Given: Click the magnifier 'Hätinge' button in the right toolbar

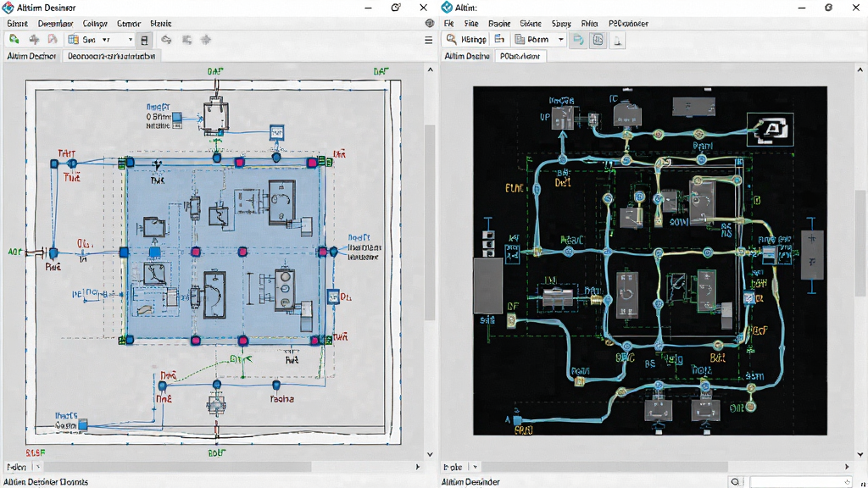Looking at the screenshot, I should point(466,39).
